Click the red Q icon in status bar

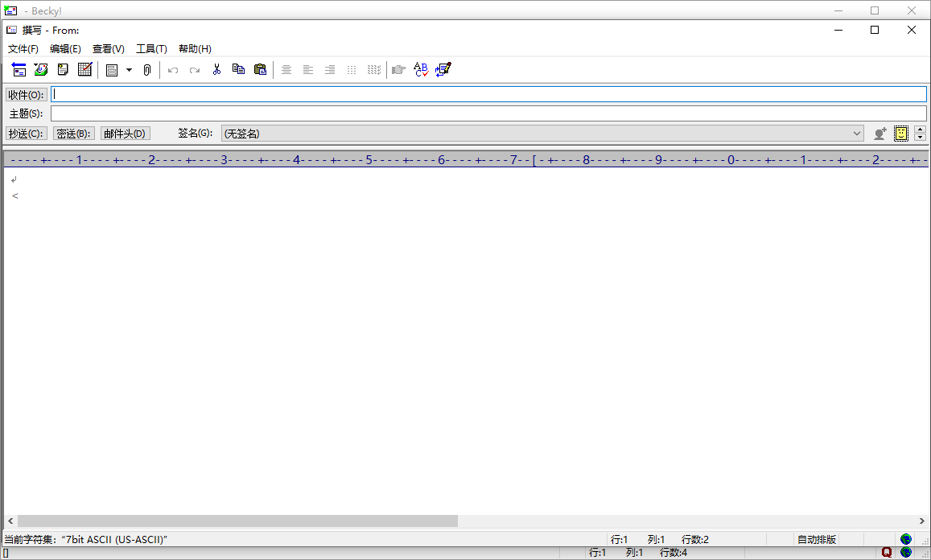[887, 552]
